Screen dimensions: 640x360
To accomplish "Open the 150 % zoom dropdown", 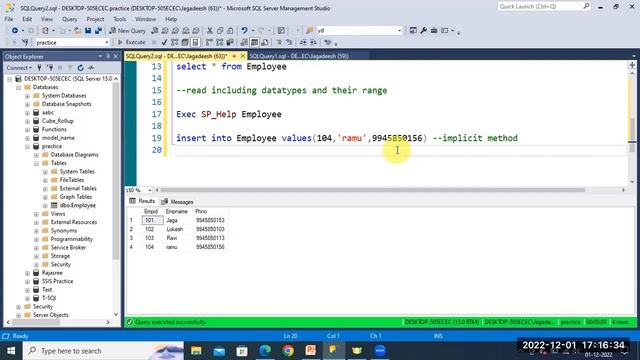I will point(149,190).
